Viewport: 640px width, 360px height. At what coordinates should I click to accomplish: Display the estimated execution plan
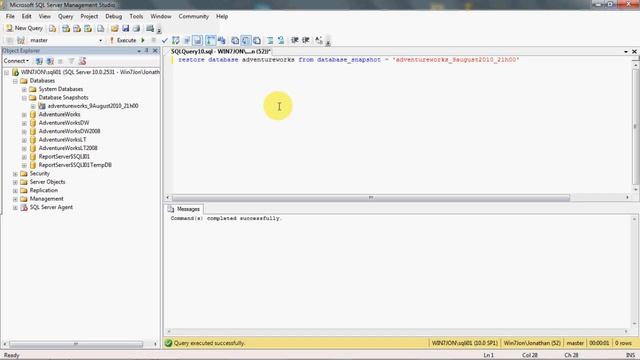pyautogui.click(x=176, y=40)
